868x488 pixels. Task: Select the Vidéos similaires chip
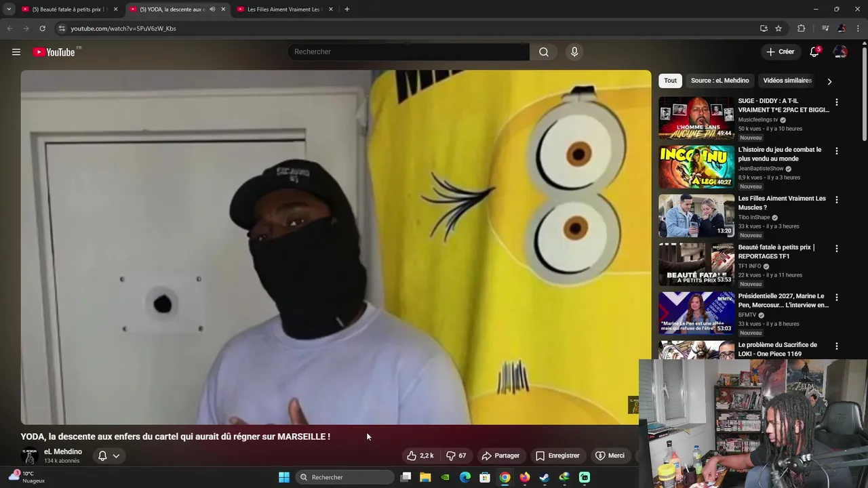pos(787,81)
